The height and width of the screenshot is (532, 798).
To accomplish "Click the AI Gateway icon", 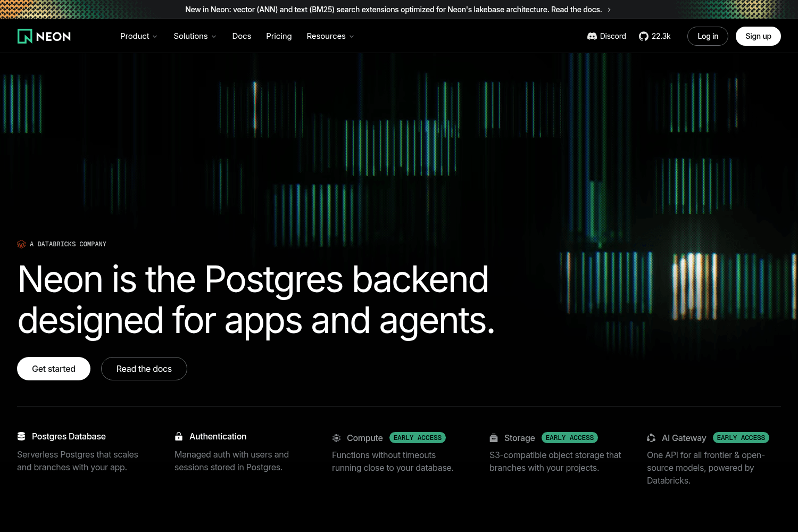I will click(651, 438).
